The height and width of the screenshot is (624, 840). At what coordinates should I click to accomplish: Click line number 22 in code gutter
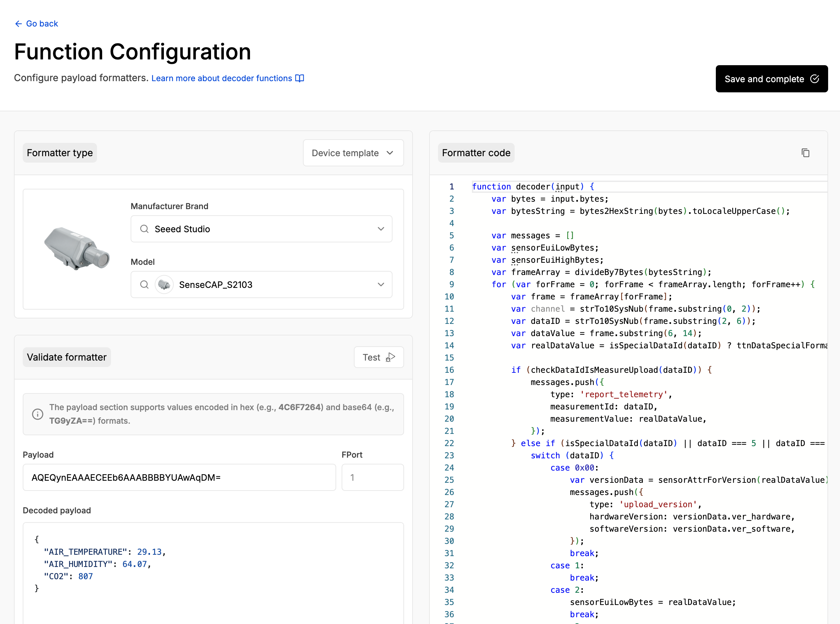(449, 443)
